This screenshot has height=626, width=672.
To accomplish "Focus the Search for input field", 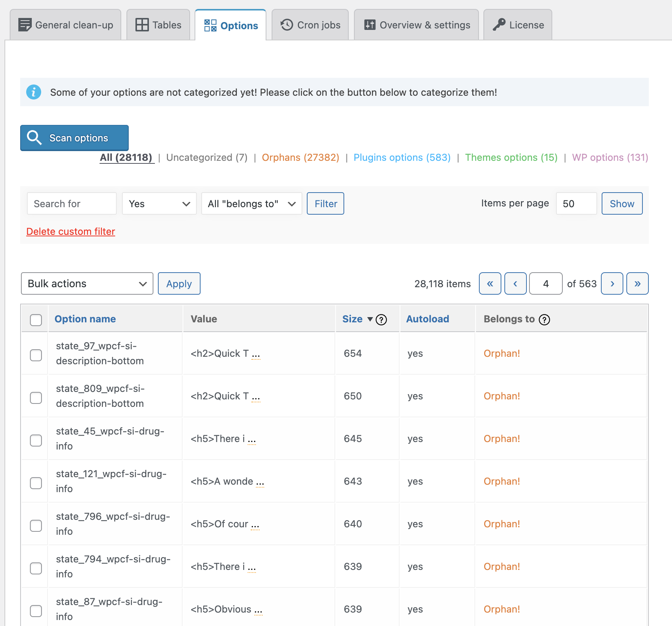I will [72, 203].
